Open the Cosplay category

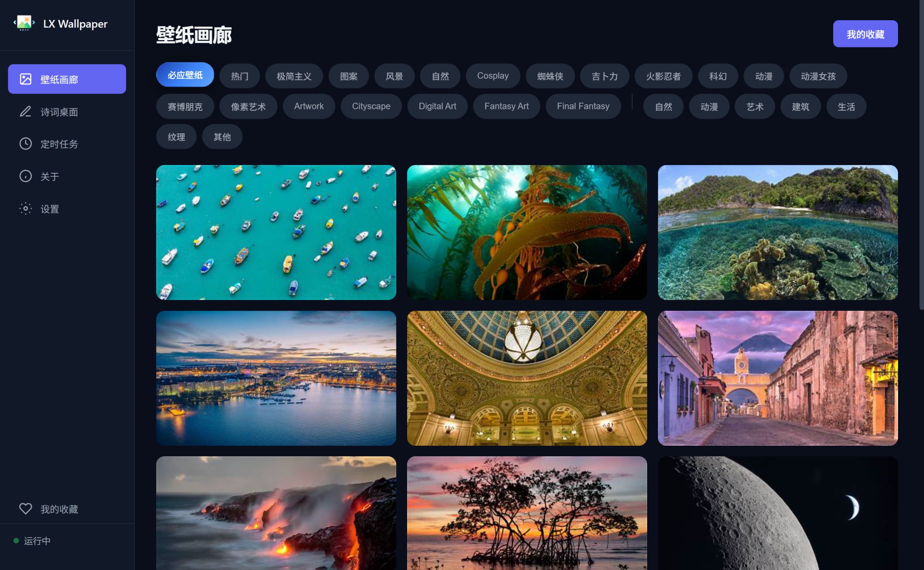point(493,76)
